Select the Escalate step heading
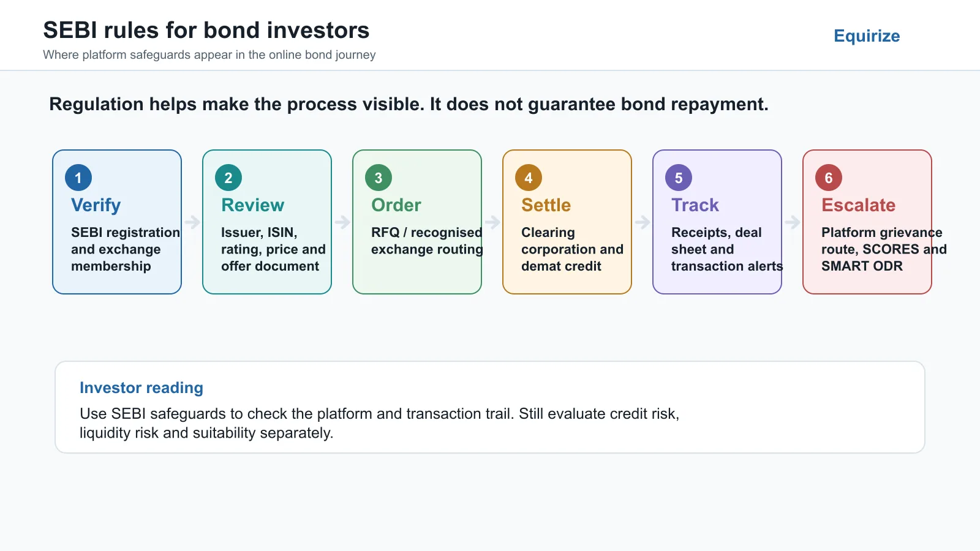This screenshot has width=980, height=551. point(858,205)
